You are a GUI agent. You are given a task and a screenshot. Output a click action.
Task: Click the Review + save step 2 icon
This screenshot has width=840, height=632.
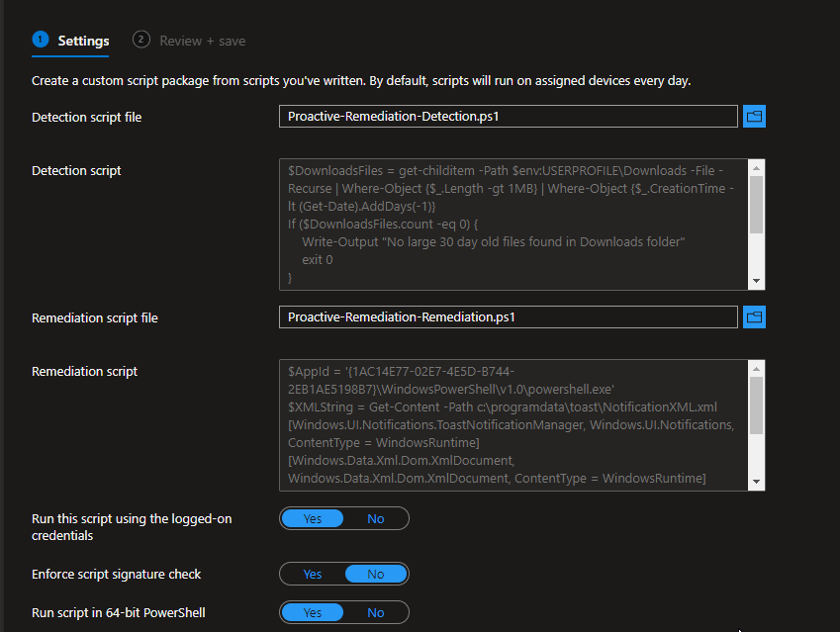141,40
